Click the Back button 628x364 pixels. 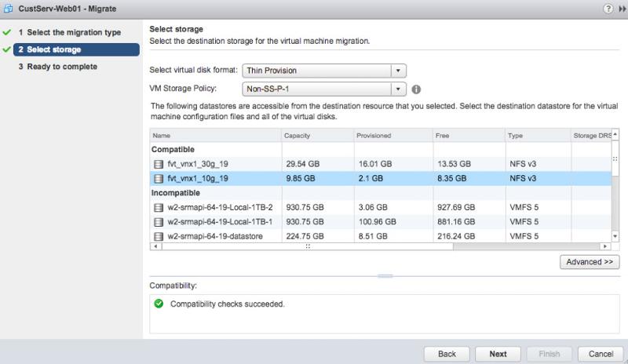click(447, 354)
